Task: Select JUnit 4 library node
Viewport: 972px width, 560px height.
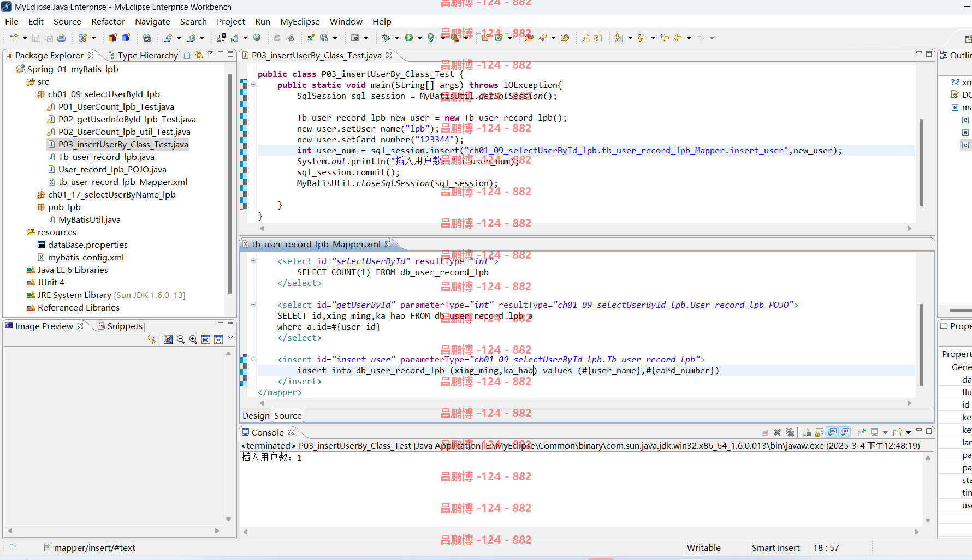Action: tap(45, 282)
